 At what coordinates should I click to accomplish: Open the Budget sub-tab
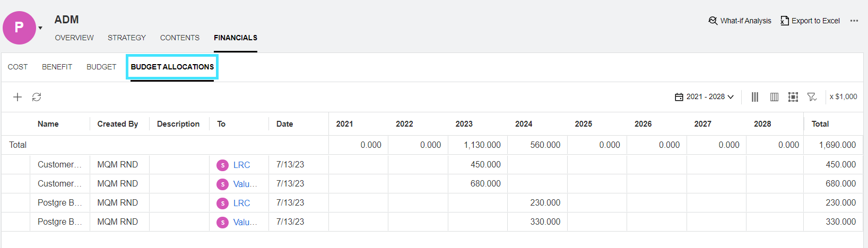tap(101, 67)
